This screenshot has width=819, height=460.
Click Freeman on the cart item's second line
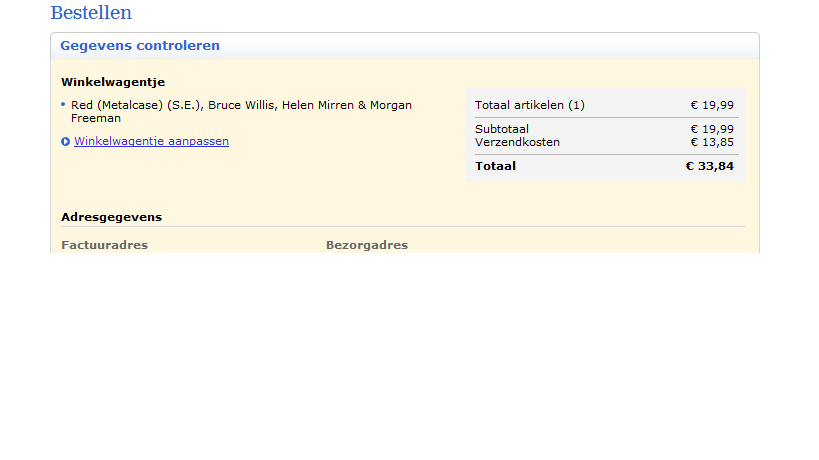(x=96, y=118)
